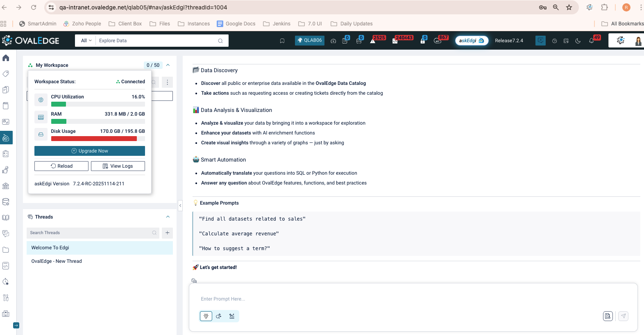The width and height of the screenshot is (644, 335).
Task: Click the 'Calculate average revenue' example prompt
Action: (x=239, y=234)
